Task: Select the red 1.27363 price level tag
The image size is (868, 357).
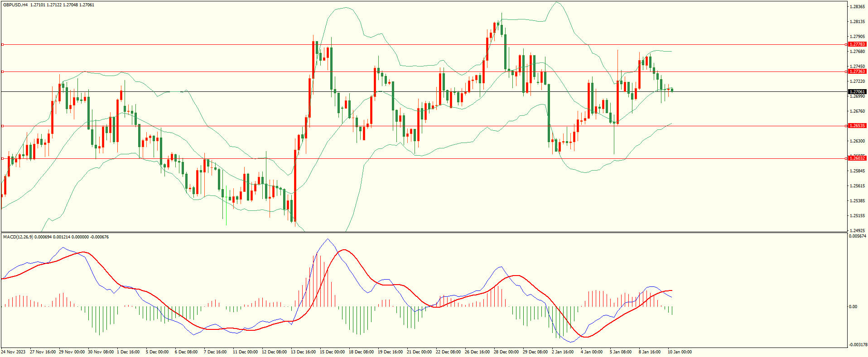Action: pos(857,71)
